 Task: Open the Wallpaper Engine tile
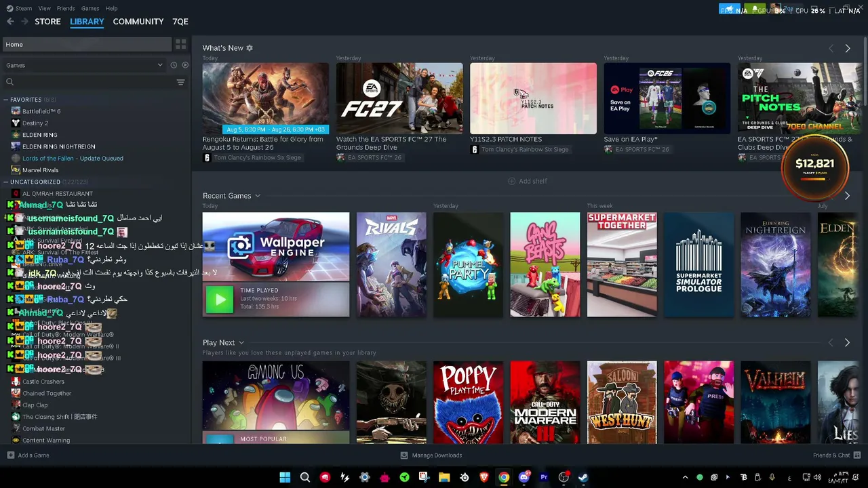(x=276, y=264)
